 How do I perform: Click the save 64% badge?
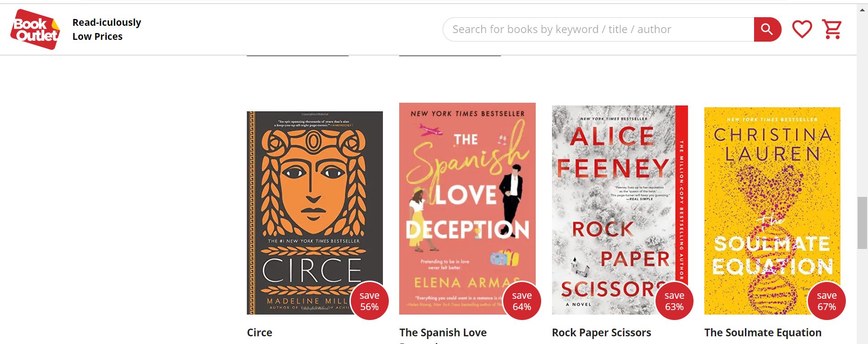(x=522, y=301)
